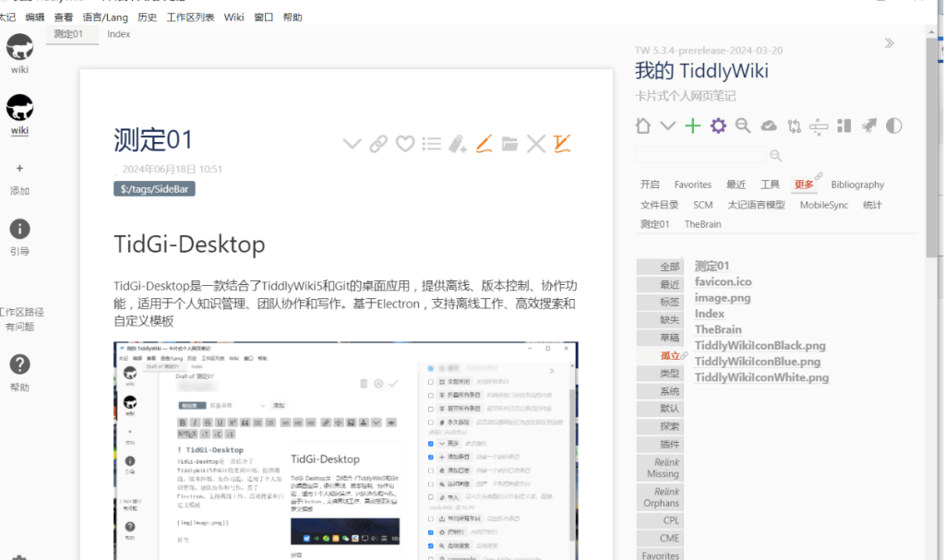Screen dimensions: 945x560
Task: Select the 工具 sidebar tab
Action: click(770, 185)
